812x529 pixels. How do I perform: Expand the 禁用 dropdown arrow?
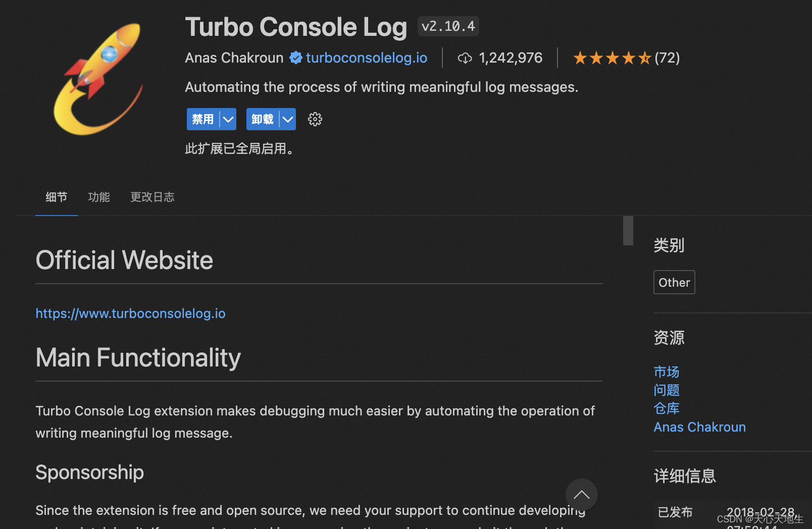(x=228, y=119)
